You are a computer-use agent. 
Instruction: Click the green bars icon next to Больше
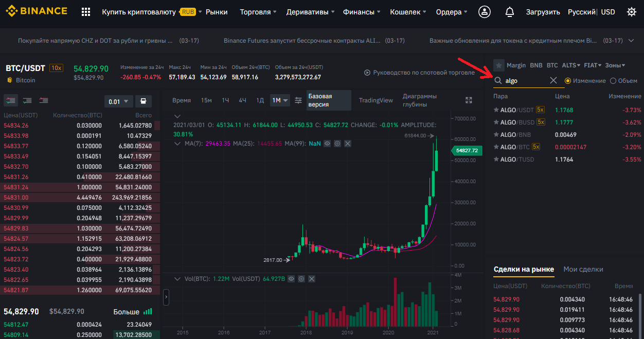pos(148,311)
